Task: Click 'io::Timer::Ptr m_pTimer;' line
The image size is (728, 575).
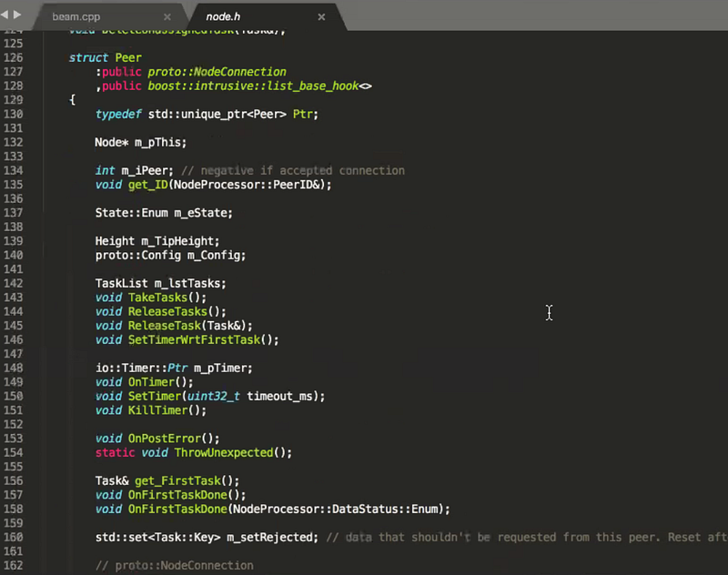Action: pyautogui.click(x=174, y=368)
